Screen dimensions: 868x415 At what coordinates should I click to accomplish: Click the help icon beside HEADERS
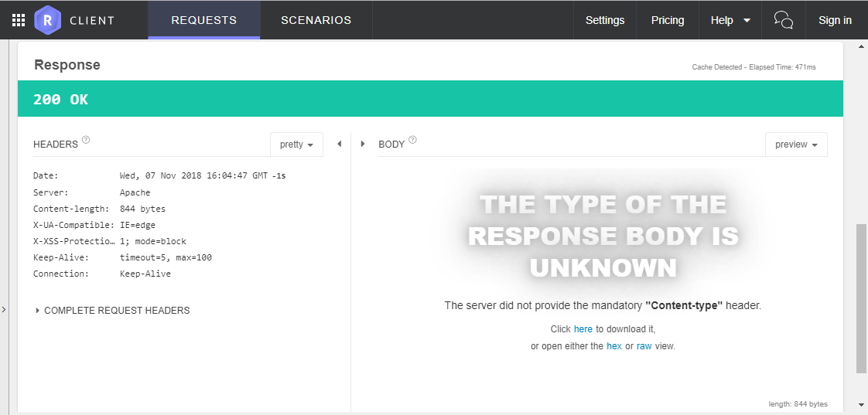(86, 141)
